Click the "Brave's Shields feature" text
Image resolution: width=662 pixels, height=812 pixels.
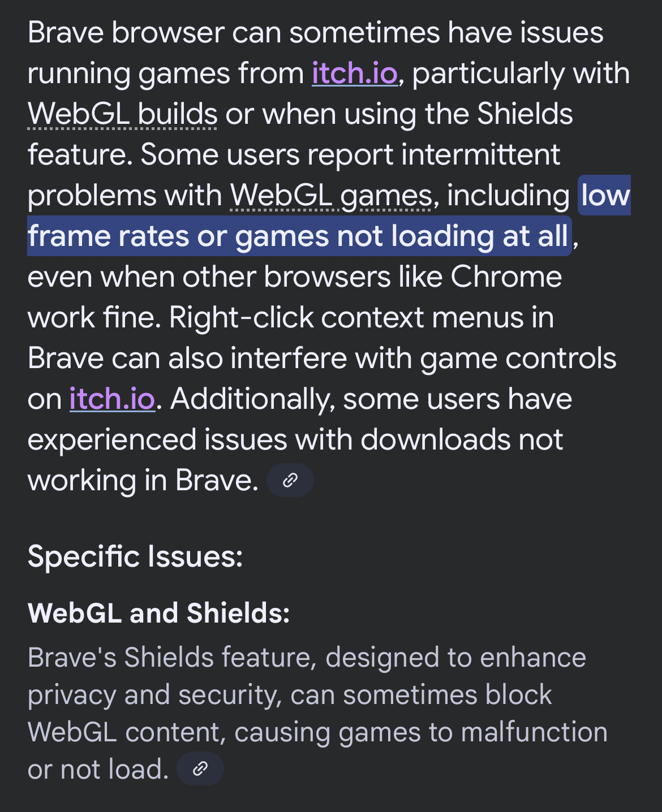170,658
